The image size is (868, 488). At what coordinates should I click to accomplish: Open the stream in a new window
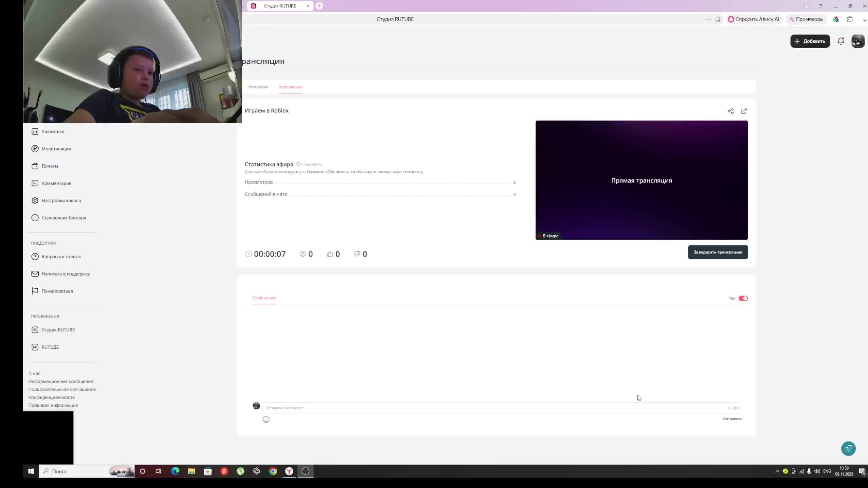pos(744,111)
